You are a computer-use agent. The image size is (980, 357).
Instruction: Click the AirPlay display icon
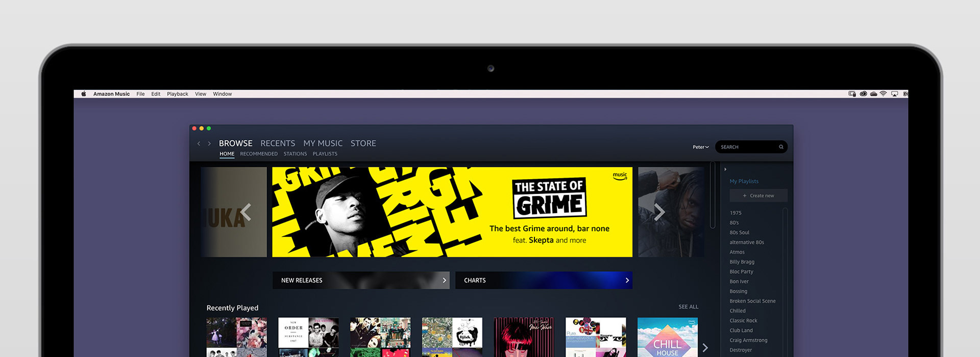[x=894, y=94]
